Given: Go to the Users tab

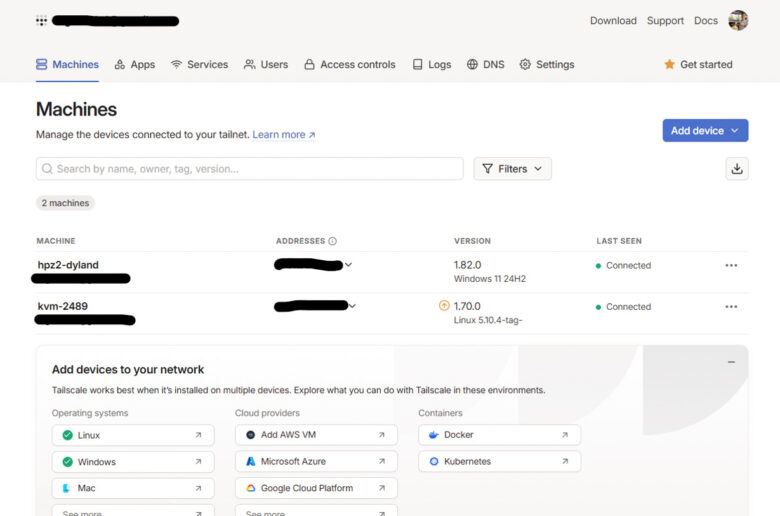Looking at the screenshot, I should 266,65.
